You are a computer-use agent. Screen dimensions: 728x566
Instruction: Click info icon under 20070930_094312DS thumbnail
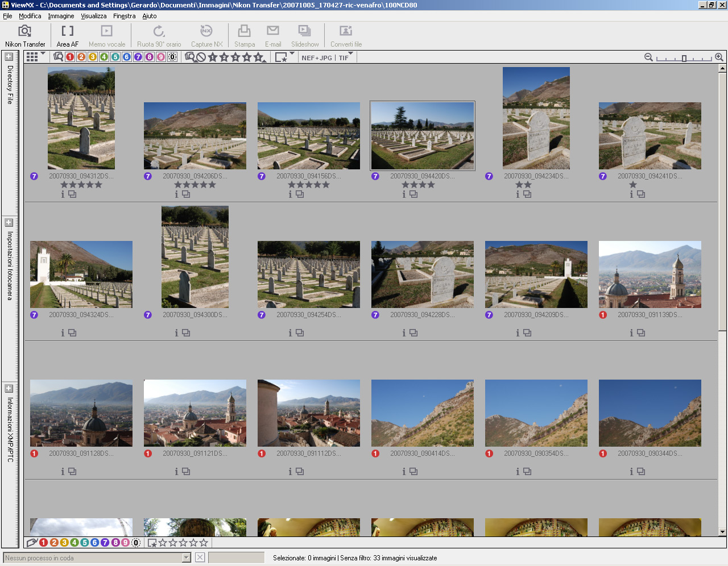tap(63, 194)
